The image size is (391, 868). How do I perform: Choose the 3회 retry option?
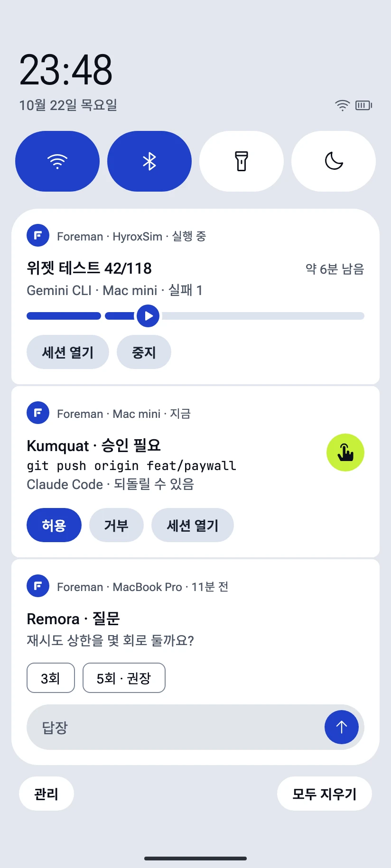click(x=51, y=678)
